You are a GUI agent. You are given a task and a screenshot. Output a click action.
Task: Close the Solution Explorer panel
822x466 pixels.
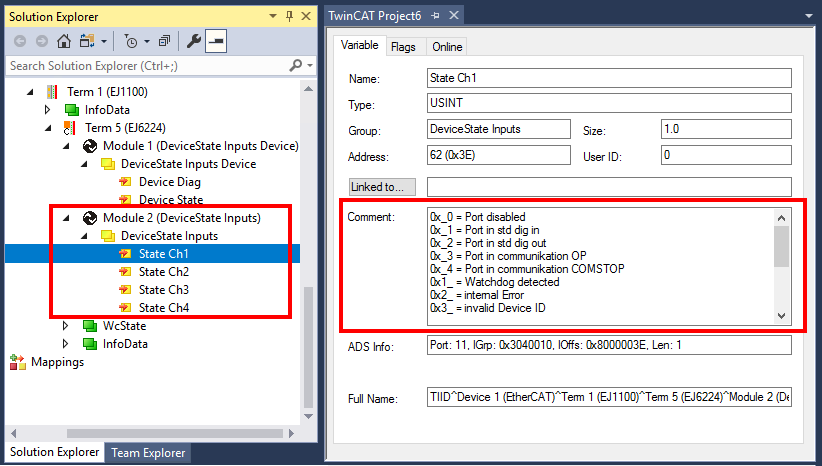306,16
